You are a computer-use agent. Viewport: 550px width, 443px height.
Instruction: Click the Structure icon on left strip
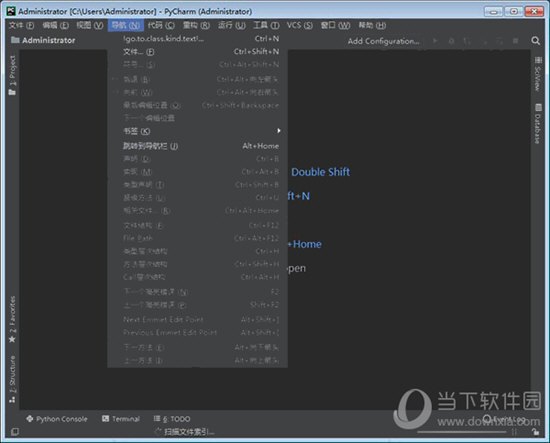pos(12,399)
